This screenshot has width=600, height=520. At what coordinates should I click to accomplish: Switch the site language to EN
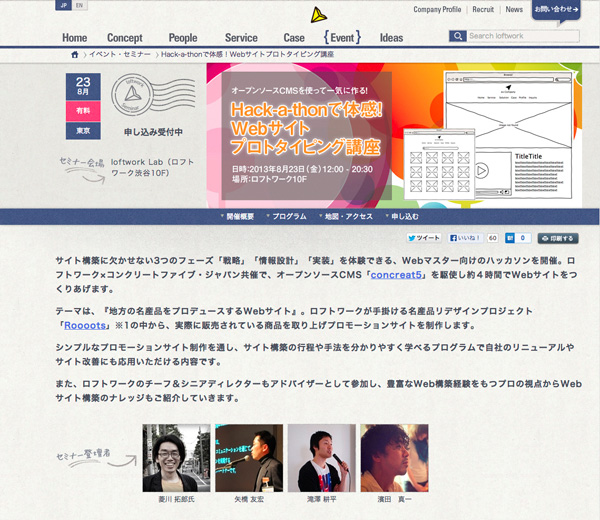click(x=80, y=5)
